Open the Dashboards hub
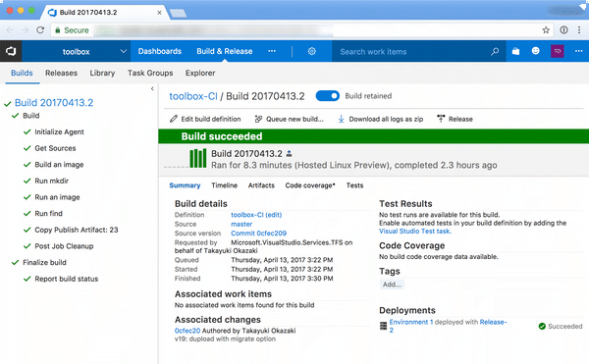This screenshot has width=589, height=364. pos(160,51)
